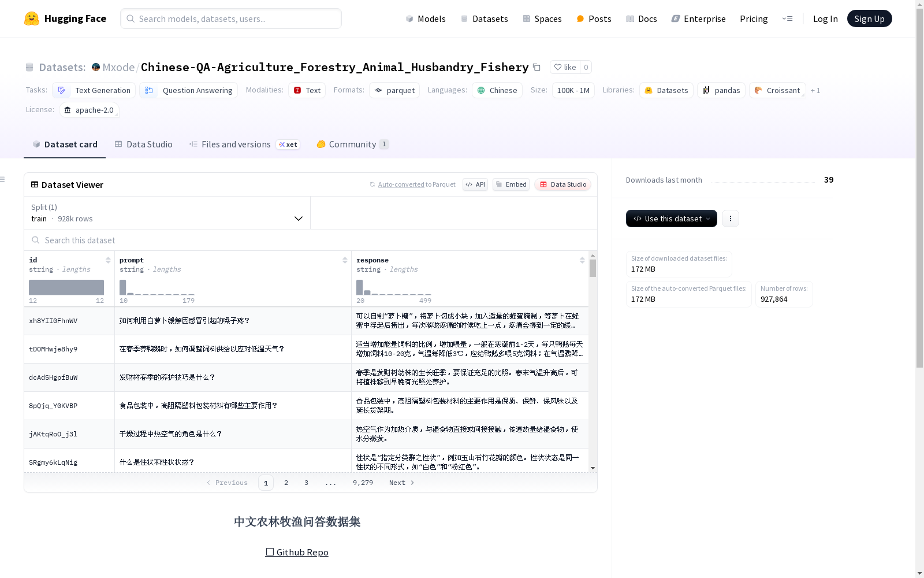This screenshot has height=578, width=924.
Task: Sort by the response column
Action: (x=582, y=260)
